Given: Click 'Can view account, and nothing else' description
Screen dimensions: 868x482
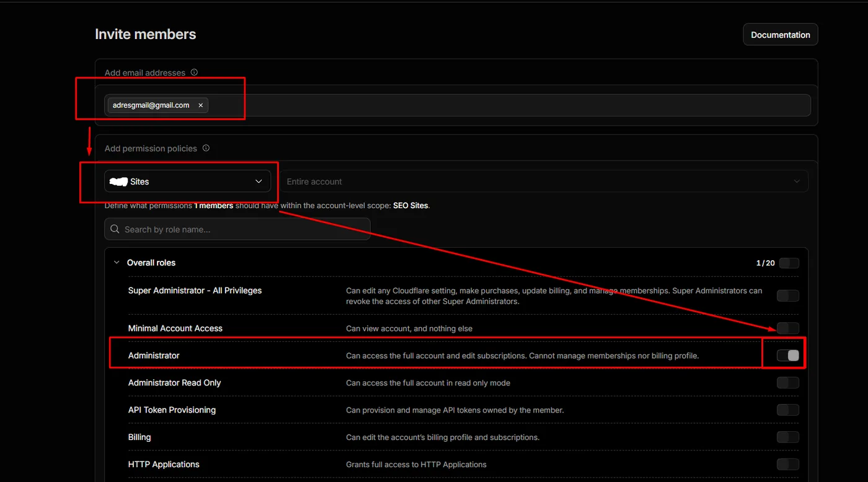Looking at the screenshot, I should (409, 328).
